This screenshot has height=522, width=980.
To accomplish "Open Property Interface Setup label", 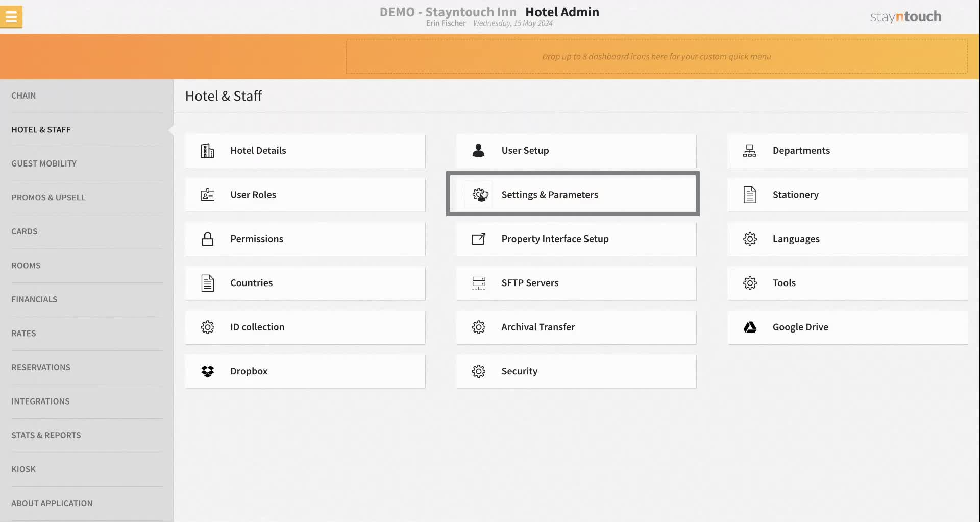I will click(555, 239).
